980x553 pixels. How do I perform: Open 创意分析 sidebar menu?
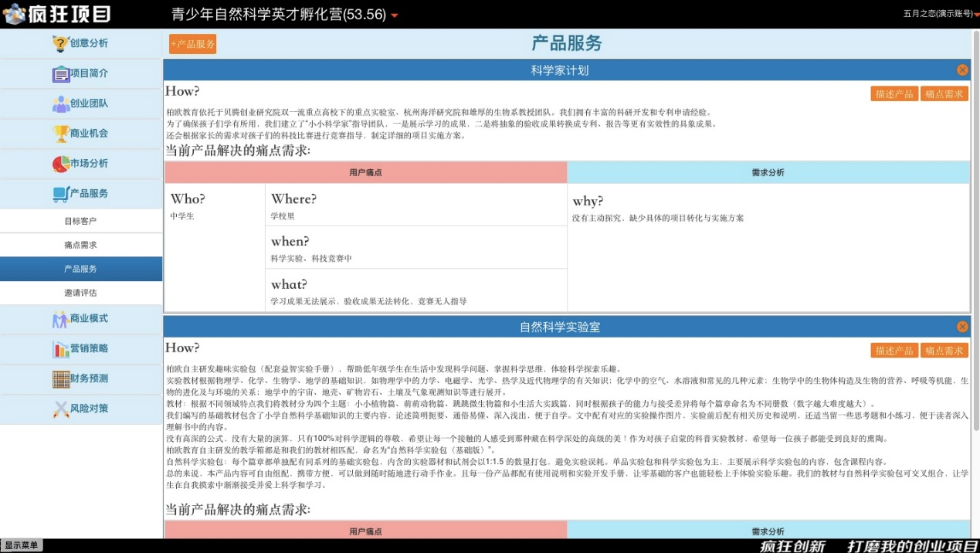point(81,43)
